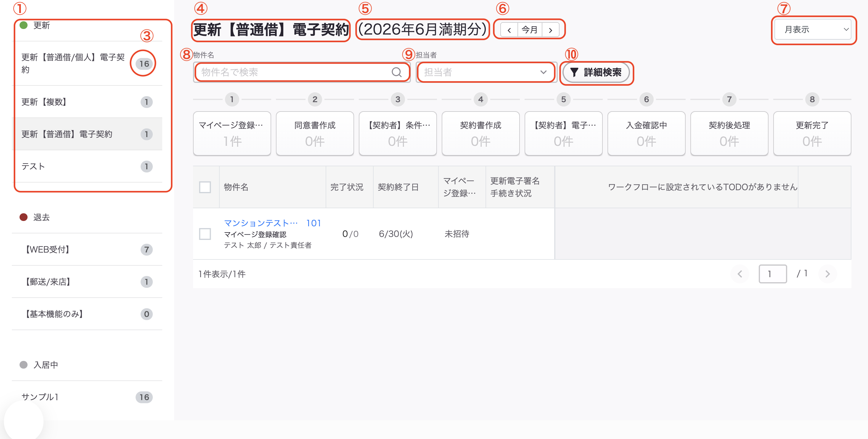Select 更新【複数】 in sidebar

pyautogui.click(x=87, y=102)
